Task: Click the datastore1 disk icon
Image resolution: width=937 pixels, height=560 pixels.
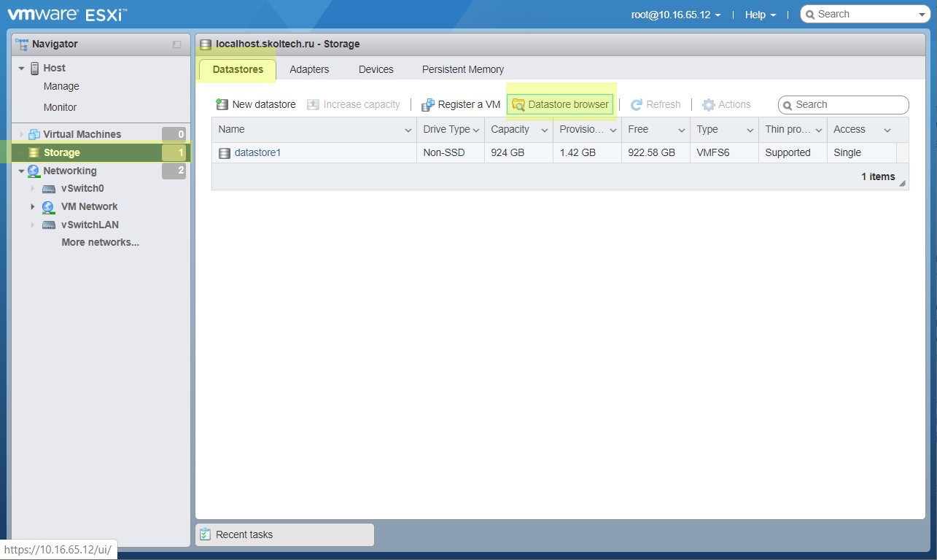Action: pos(225,153)
